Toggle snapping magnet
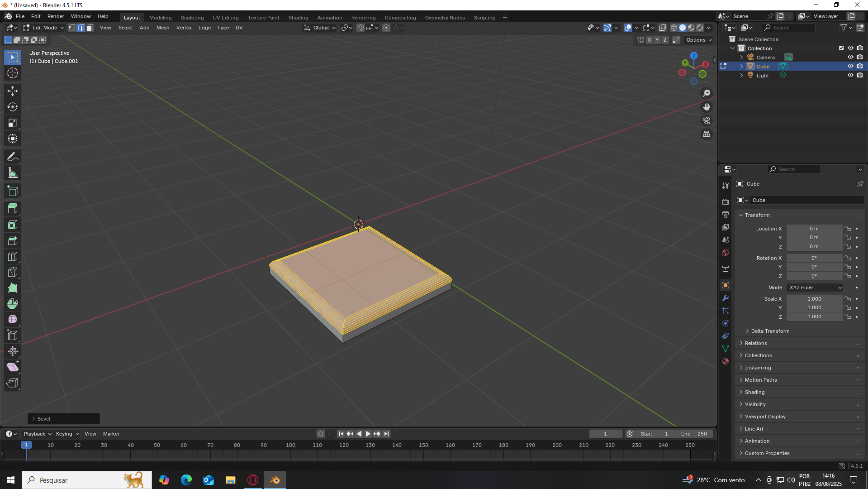The height and width of the screenshot is (489, 868). coord(360,28)
